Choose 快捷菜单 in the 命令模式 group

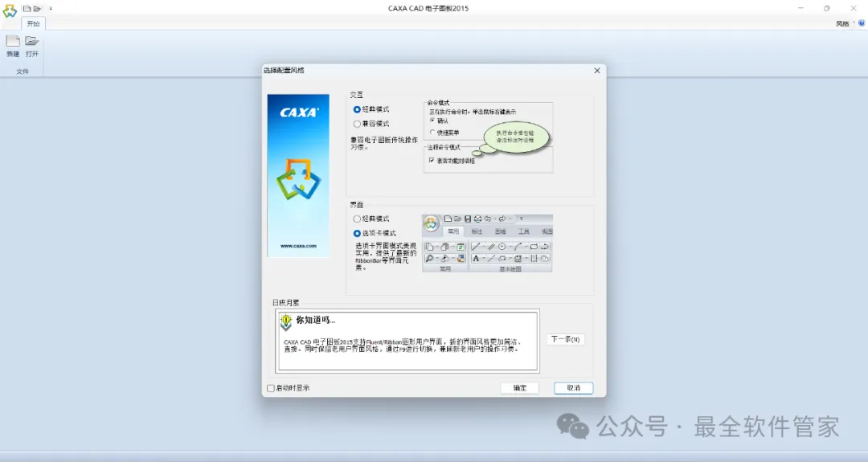click(x=444, y=133)
